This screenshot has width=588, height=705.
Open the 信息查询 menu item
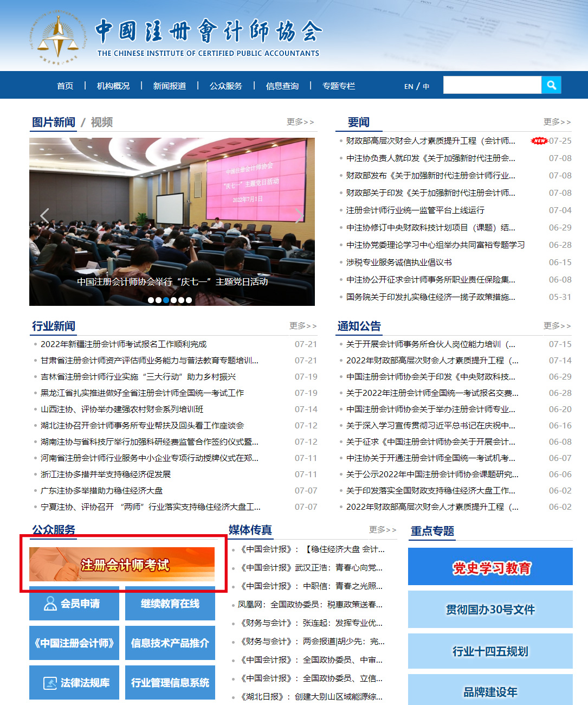(x=283, y=85)
